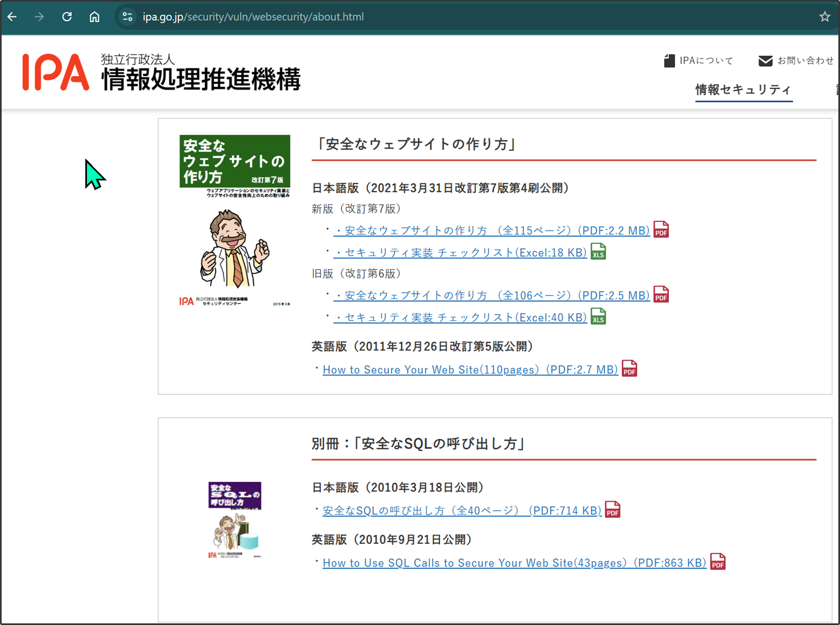Viewport: 840px width, 625px height.
Task: Go to the browser home page icon
Action: (x=95, y=17)
